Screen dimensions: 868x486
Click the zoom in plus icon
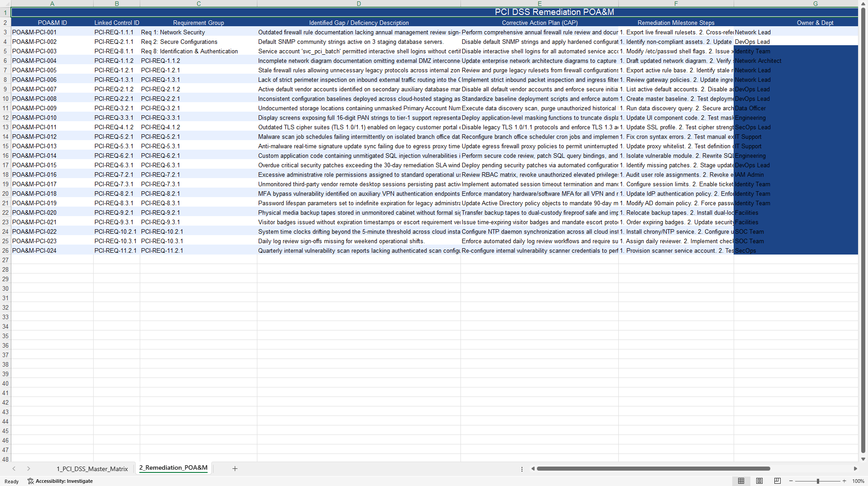(x=844, y=481)
